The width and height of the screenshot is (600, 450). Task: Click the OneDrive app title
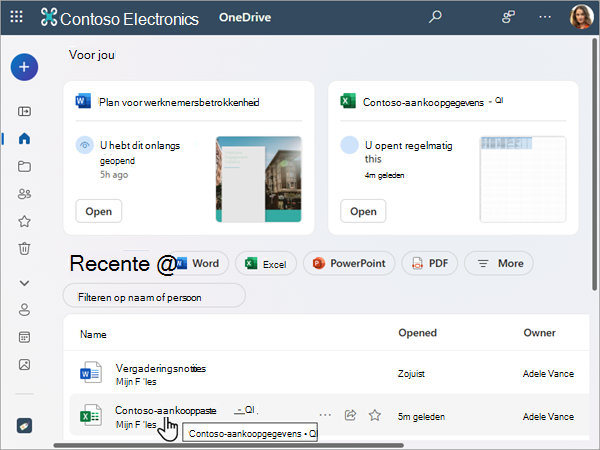(245, 17)
